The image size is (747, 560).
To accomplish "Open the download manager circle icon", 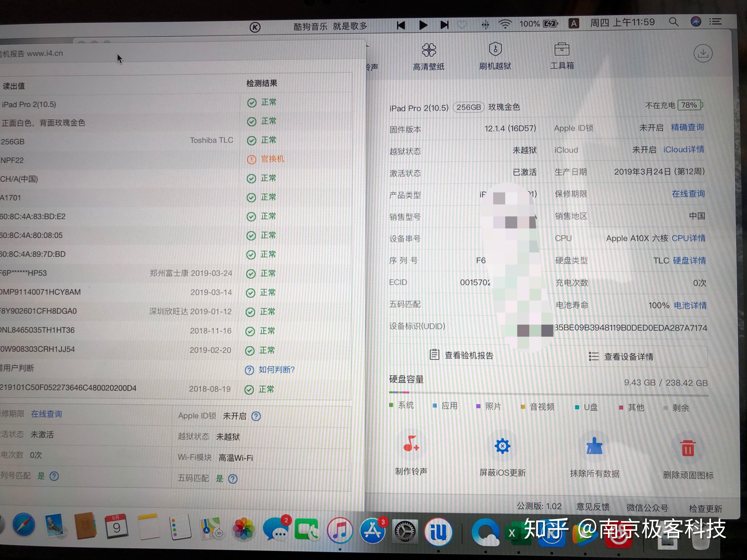I will (703, 53).
